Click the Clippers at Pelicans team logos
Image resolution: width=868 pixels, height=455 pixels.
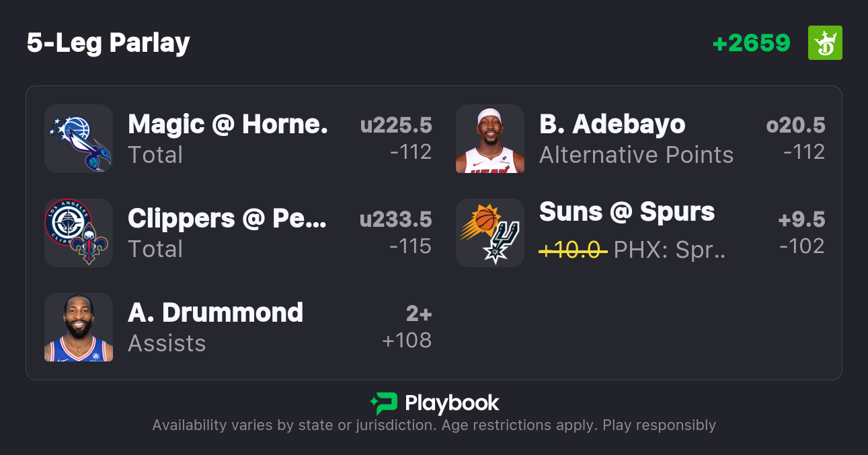[79, 233]
